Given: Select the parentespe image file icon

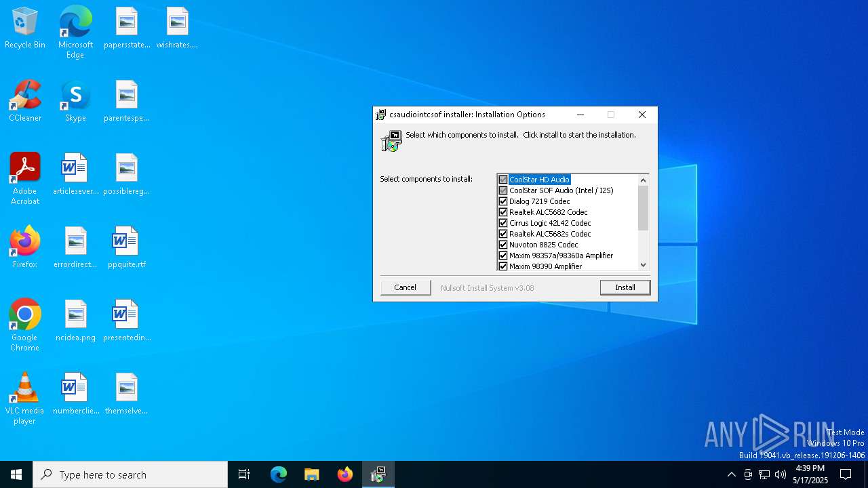Looking at the screenshot, I should [127, 102].
